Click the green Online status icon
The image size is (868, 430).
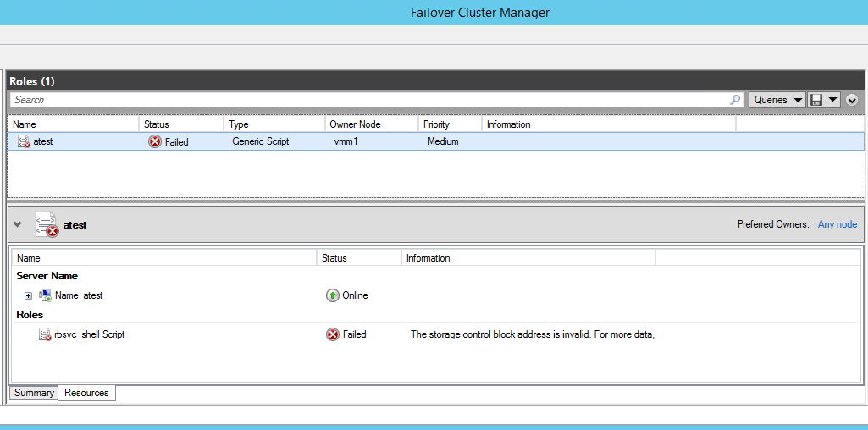point(332,295)
